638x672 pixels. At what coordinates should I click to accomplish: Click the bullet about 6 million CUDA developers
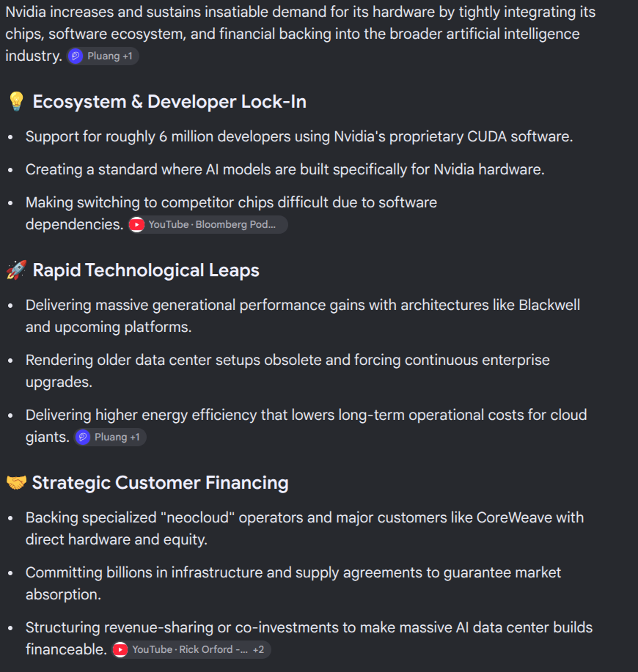click(299, 137)
